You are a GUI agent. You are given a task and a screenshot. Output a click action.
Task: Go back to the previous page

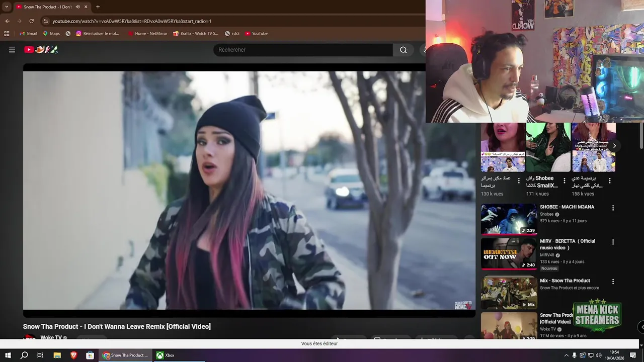pos(7,21)
